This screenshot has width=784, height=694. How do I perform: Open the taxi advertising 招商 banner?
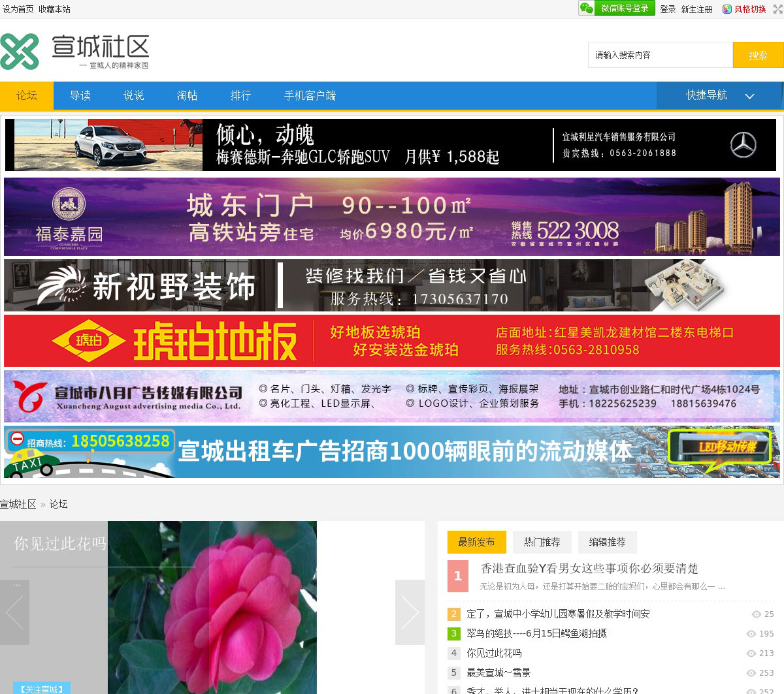click(392, 452)
